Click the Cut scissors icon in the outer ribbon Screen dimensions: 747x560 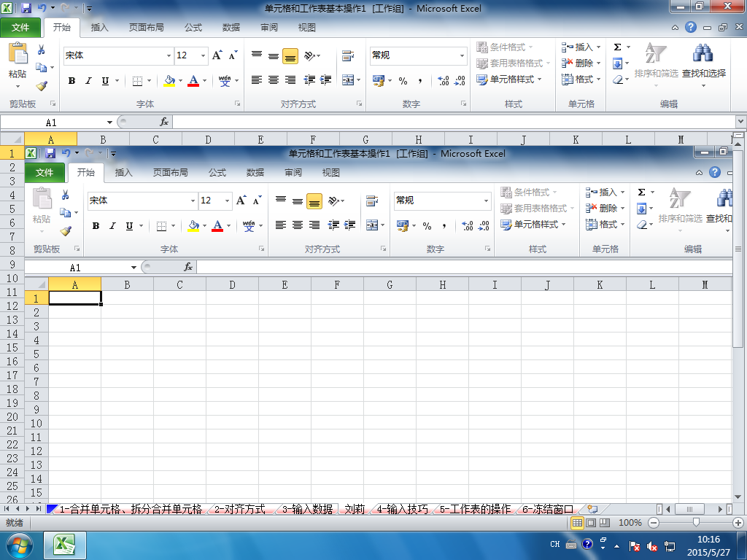click(42, 50)
